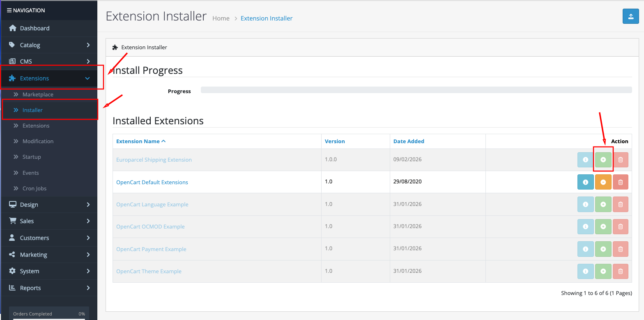Click 'Showing 1 to 6 of 6' pagination text
644x320 pixels.
(596, 293)
